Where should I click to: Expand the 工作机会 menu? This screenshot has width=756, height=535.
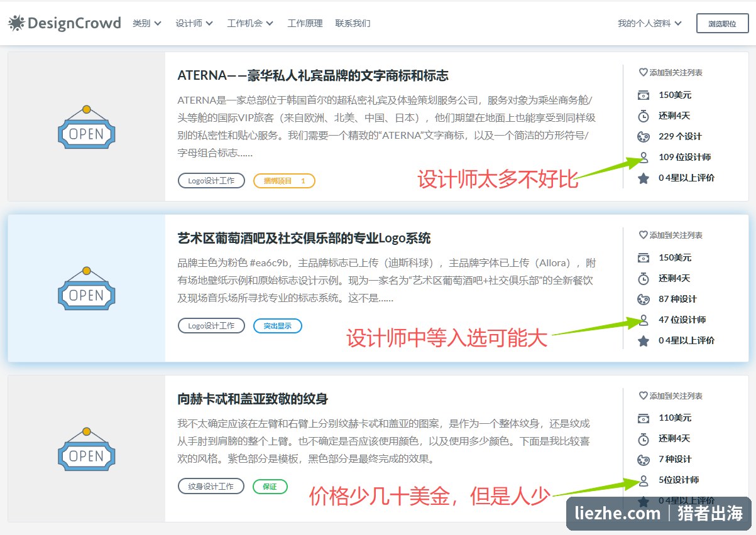(x=250, y=23)
